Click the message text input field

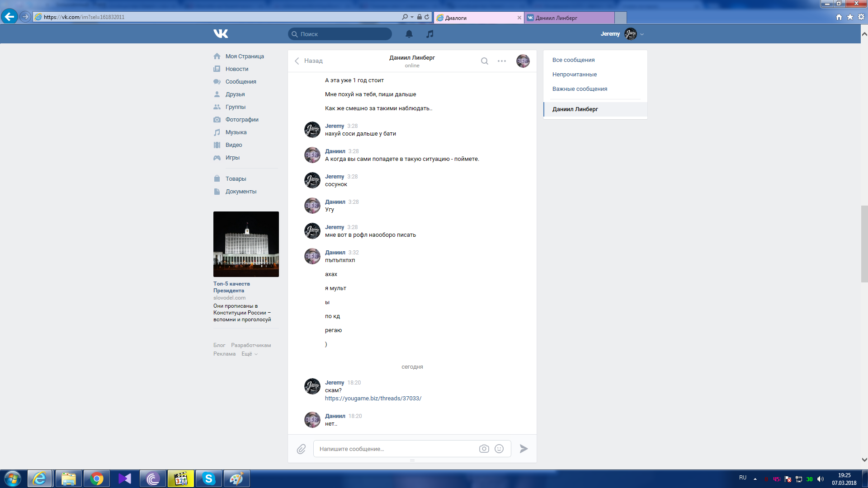(x=396, y=449)
